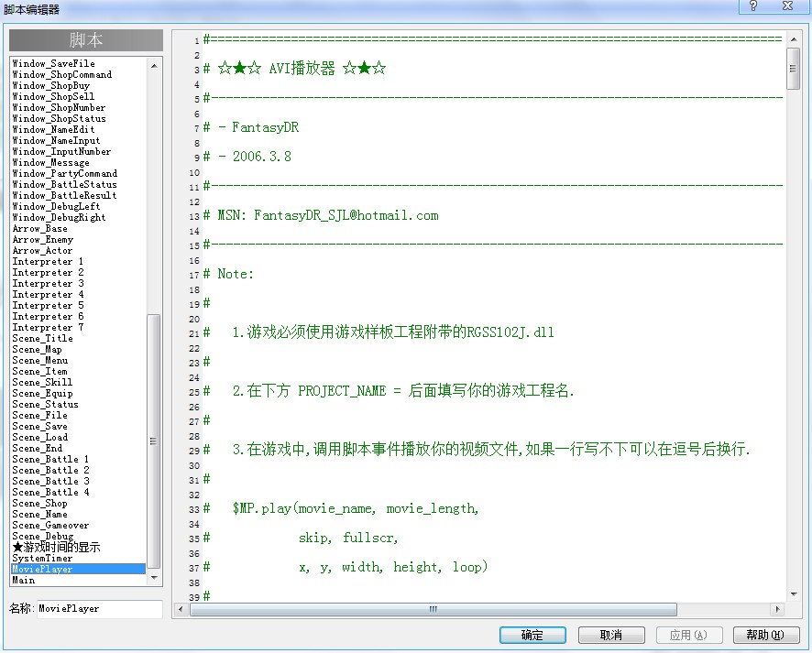Select the Scene_Item script
Viewport: 812px width, 653px height.
78,371
